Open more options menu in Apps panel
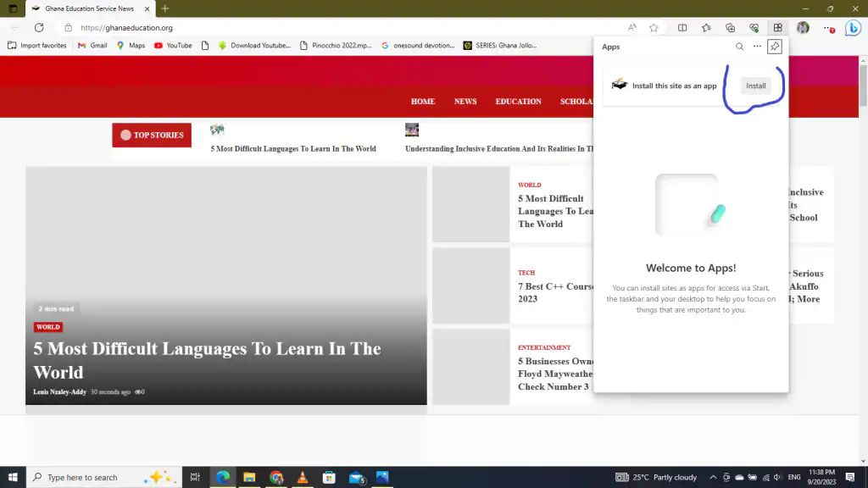Image resolution: width=868 pixels, height=488 pixels. click(757, 47)
